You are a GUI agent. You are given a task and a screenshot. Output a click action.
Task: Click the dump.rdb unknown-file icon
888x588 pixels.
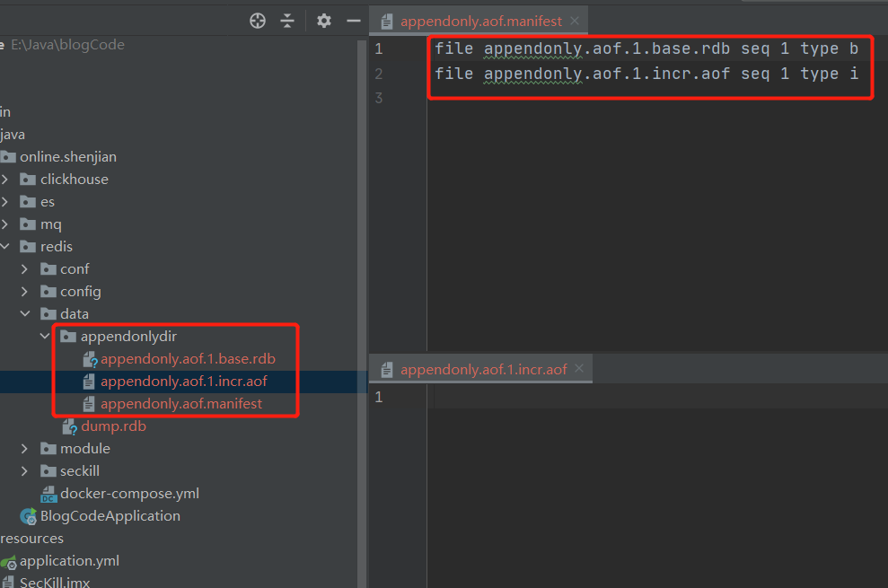click(x=69, y=426)
